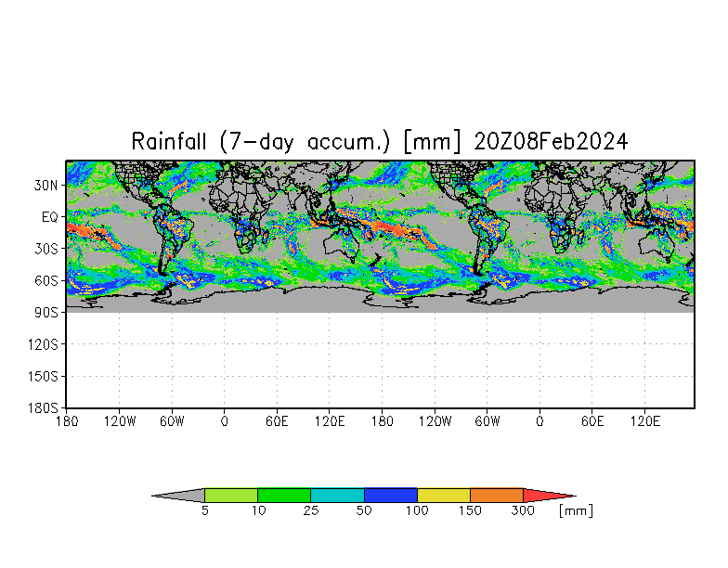Pick the cyan 25–50 mm legend swatch
This screenshot has height=568, width=728.
click(x=338, y=496)
